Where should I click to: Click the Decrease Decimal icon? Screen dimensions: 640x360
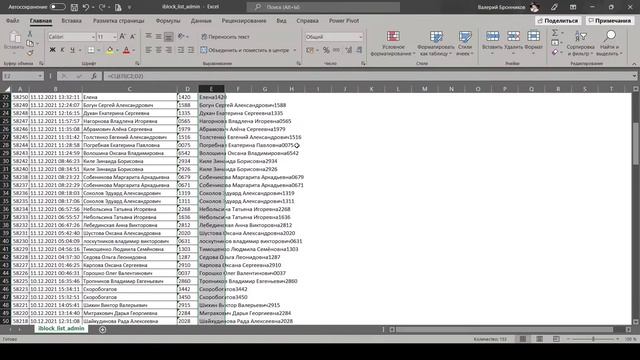tap(359, 50)
